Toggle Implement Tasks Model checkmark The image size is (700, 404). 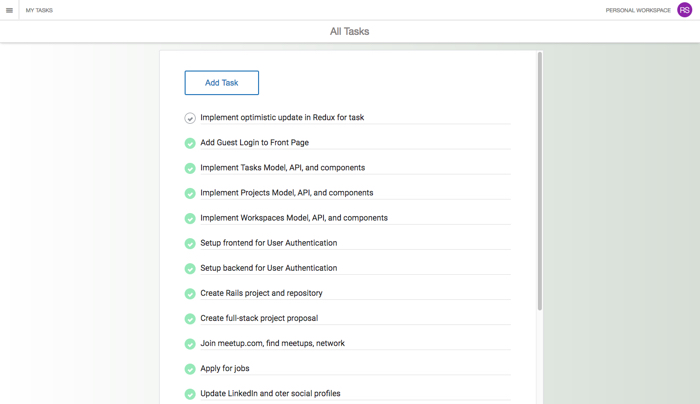pyautogui.click(x=190, y=168)
